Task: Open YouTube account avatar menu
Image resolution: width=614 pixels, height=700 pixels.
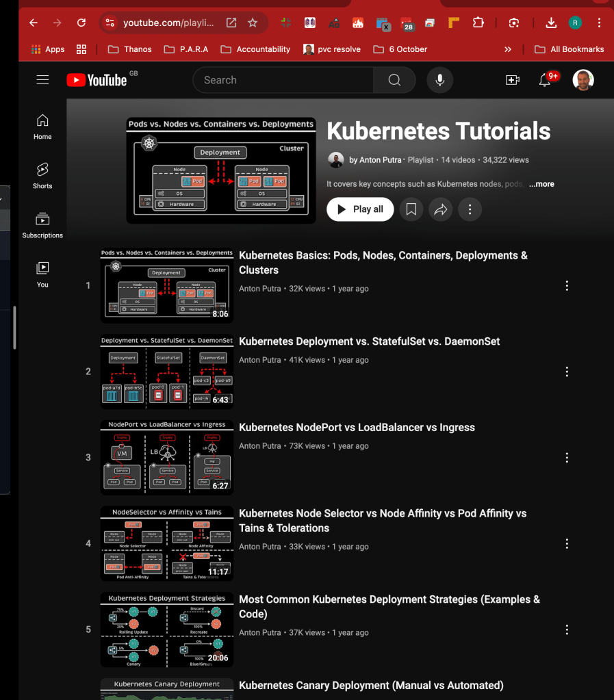Action: click(583, 80)
